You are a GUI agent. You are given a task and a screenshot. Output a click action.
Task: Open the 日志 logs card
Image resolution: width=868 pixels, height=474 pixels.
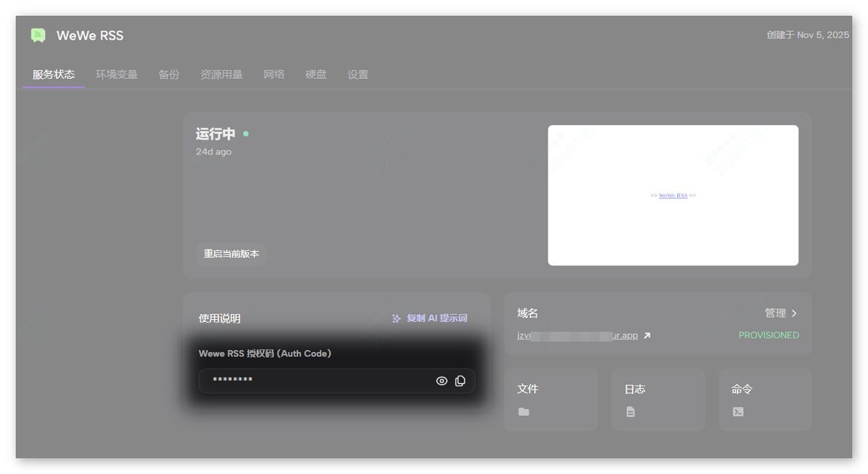point(658,399)
